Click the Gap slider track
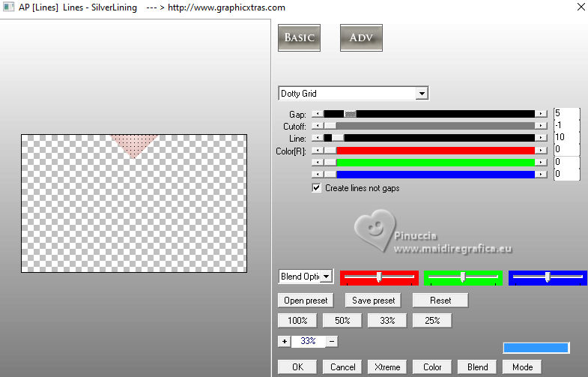Image resolution: width=588 pixels, height=377 pixels. (x=429, y=114)
